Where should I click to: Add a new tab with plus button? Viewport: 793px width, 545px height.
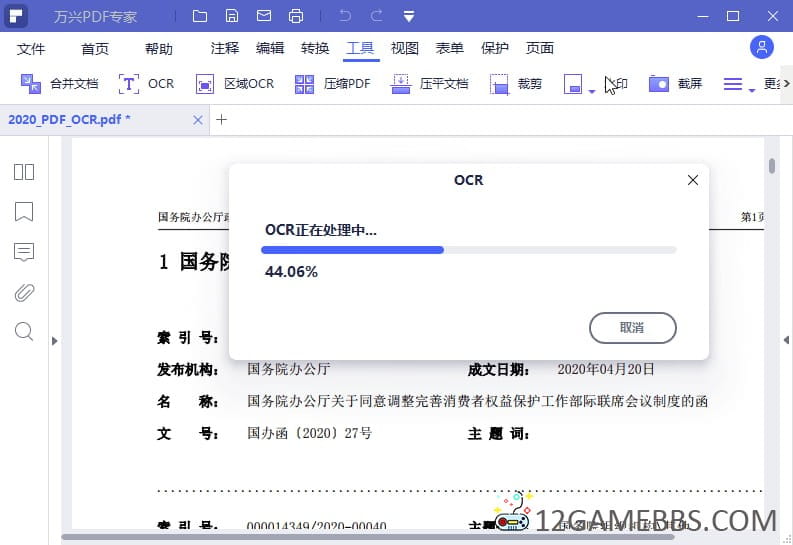click(x=222, y=119)
